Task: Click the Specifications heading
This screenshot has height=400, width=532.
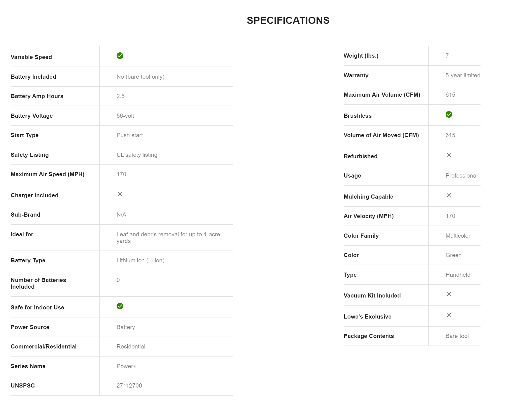Action: pyautogui.click(x=288, y=20)
